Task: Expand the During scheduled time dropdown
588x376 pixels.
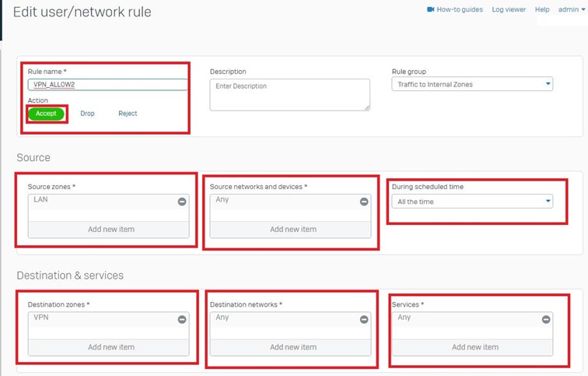Action: click(472, 202)
